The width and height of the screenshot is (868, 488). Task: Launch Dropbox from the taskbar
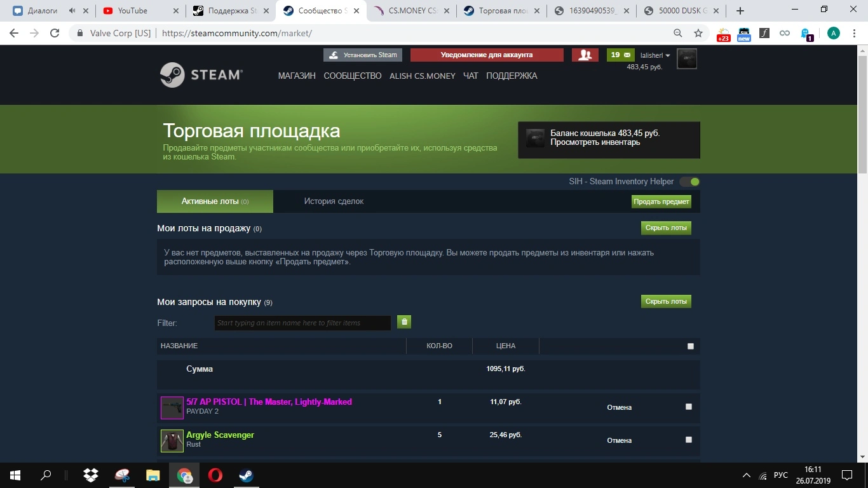(x=91, y=475)
